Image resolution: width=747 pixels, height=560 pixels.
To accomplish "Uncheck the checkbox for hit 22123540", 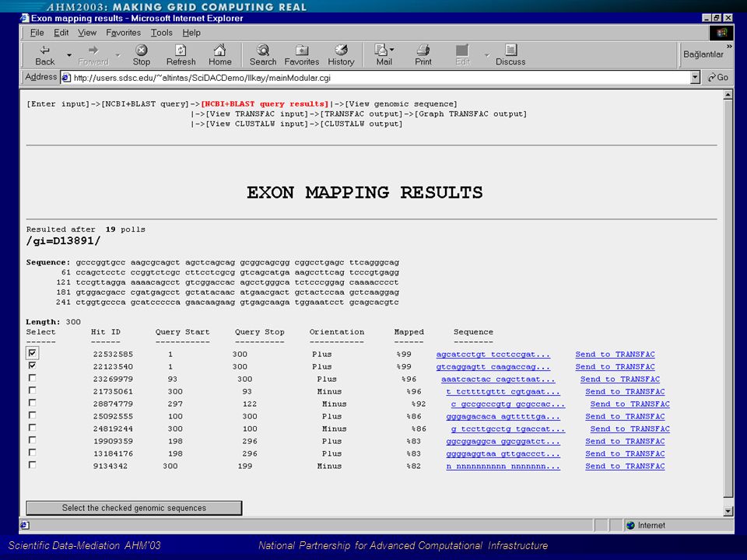I will 32,366.
